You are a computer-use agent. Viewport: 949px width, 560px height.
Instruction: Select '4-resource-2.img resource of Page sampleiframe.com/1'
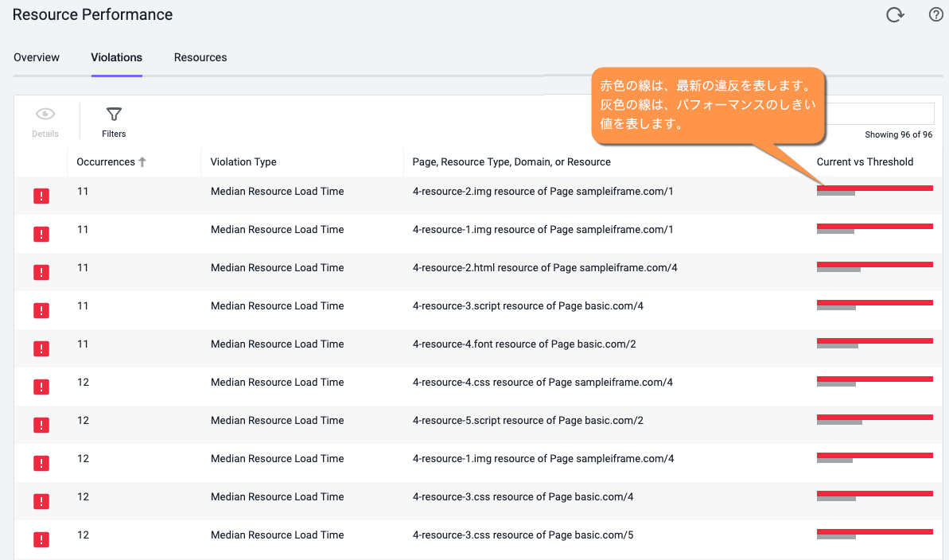pos(543,192)
